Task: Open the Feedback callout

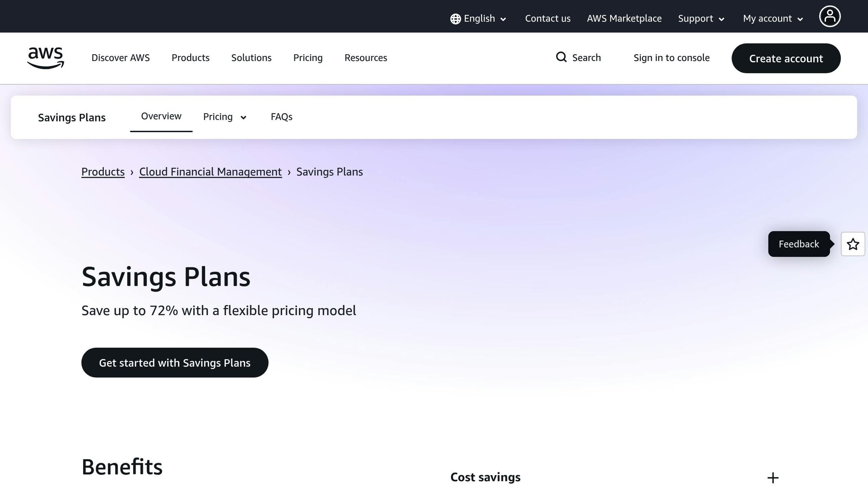Action: (798, 244)
